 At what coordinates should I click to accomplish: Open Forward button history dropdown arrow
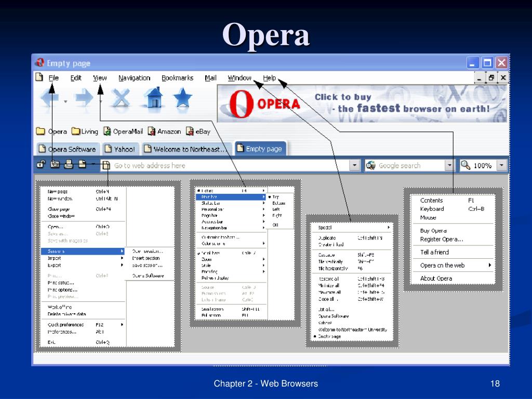coord(101,101)
